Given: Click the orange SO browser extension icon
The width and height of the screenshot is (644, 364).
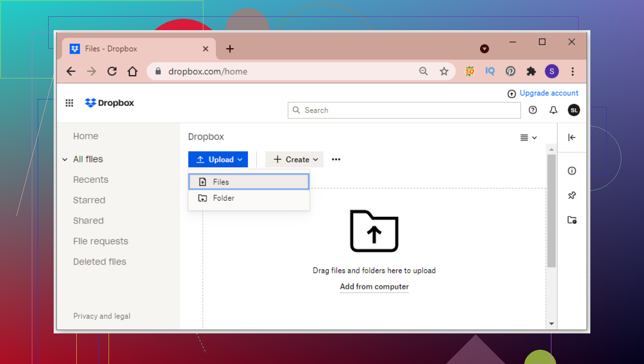Looking at the screenshot, I should click(x=470, y=71).
